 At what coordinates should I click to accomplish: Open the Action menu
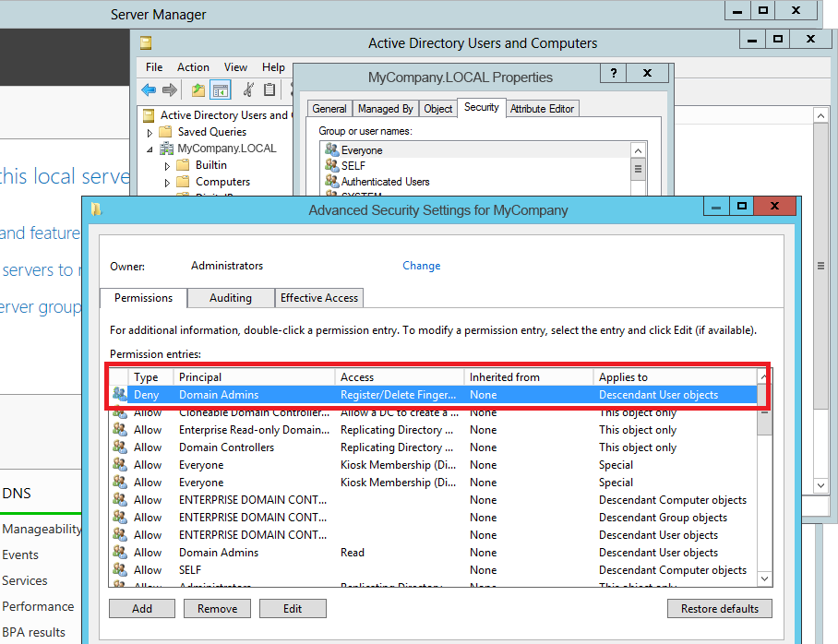[x=193, y=67]
